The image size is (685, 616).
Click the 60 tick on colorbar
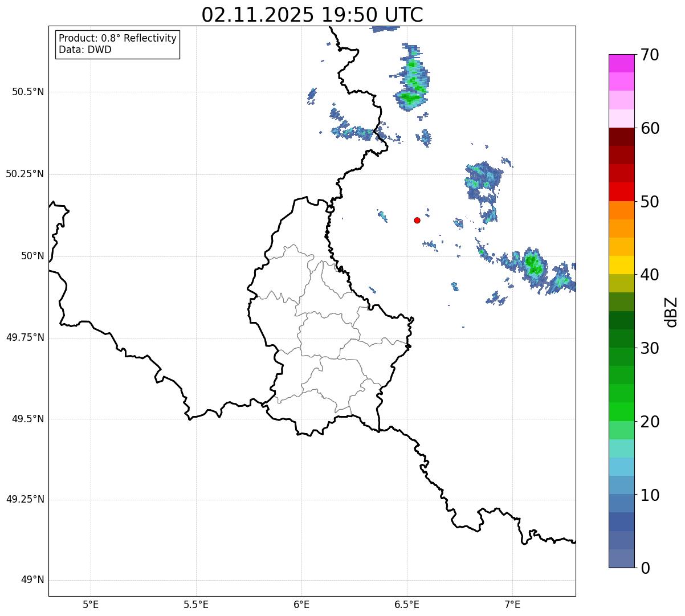[650, 128]
